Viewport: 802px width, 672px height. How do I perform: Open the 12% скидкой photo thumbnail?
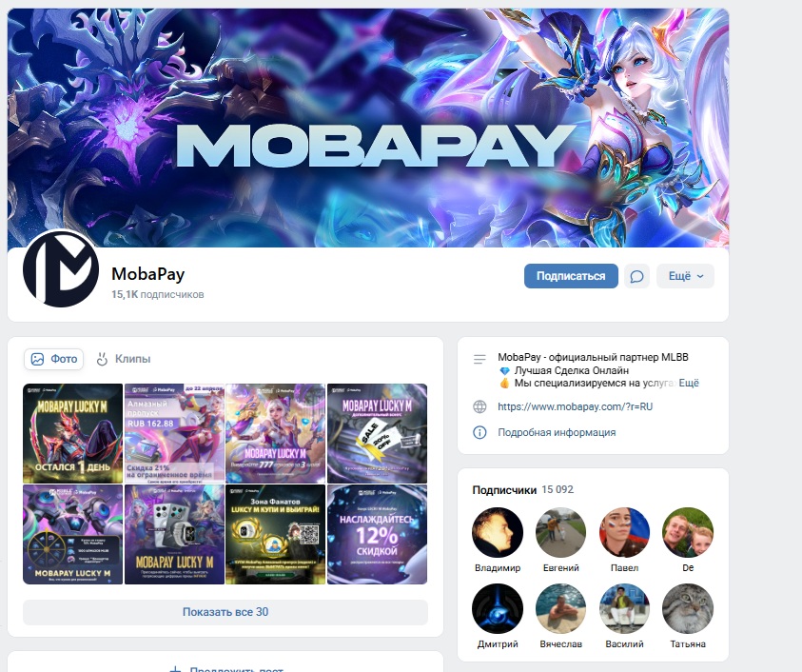pyautogui.click(x=377, y=534)
